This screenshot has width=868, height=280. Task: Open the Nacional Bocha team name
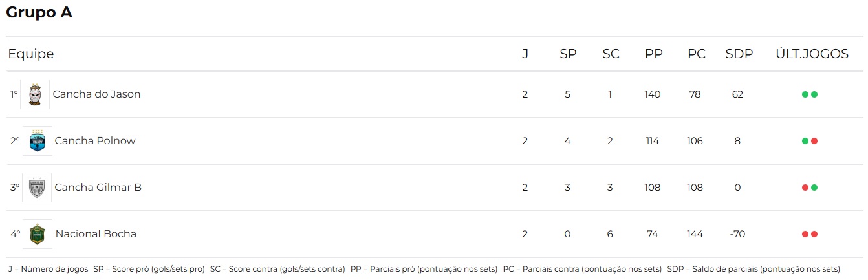[x=96, y=234]
